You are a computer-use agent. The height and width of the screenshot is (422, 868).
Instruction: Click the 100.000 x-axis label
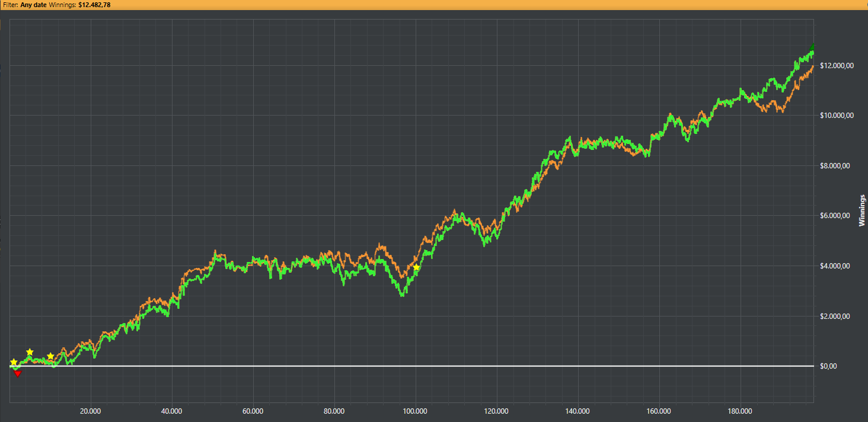pos(416,411)
